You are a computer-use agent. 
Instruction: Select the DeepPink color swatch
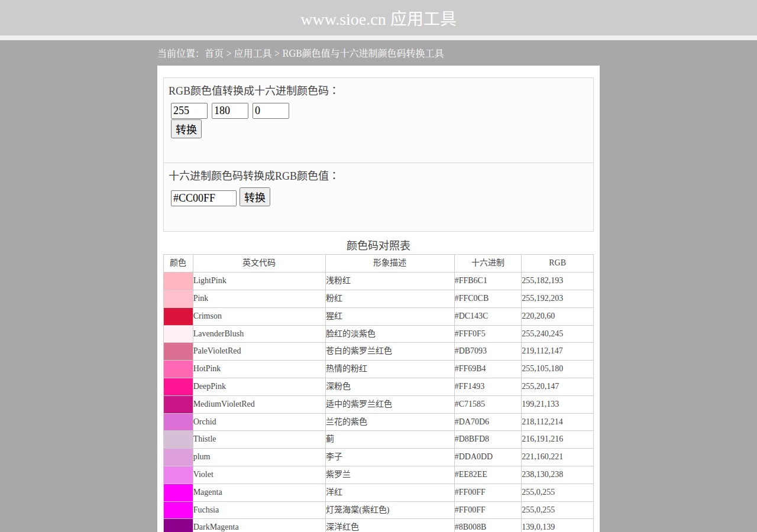(179, 387)
